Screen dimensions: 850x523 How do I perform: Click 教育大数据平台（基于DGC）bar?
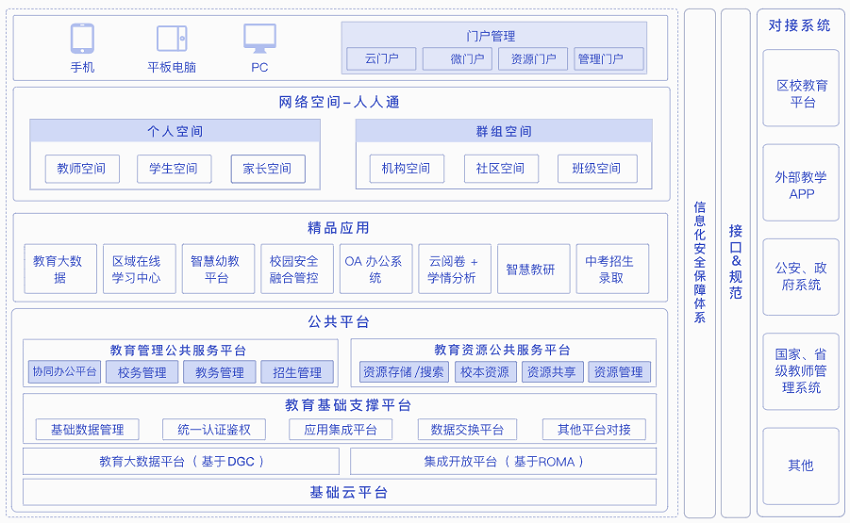tap(181, 461)
